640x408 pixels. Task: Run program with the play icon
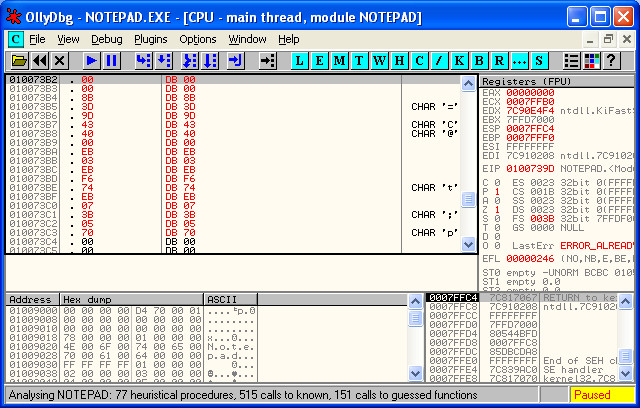click(91, 61)
